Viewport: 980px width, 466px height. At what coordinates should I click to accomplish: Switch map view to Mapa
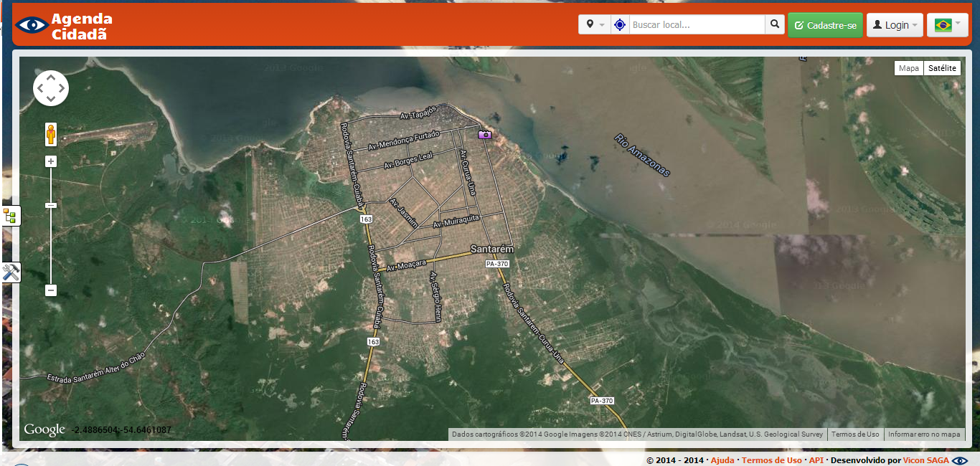click(908, 68)
